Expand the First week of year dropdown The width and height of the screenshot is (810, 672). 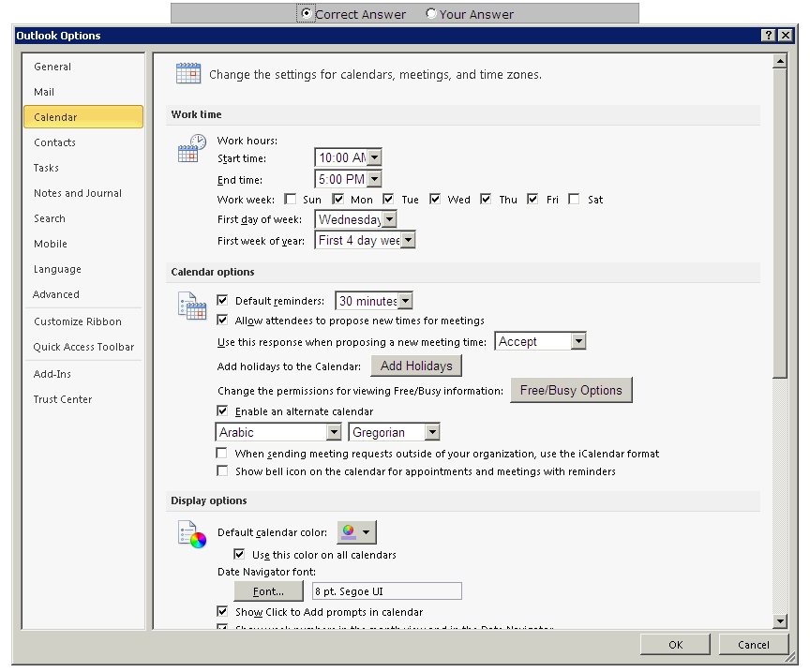[408, 240]
